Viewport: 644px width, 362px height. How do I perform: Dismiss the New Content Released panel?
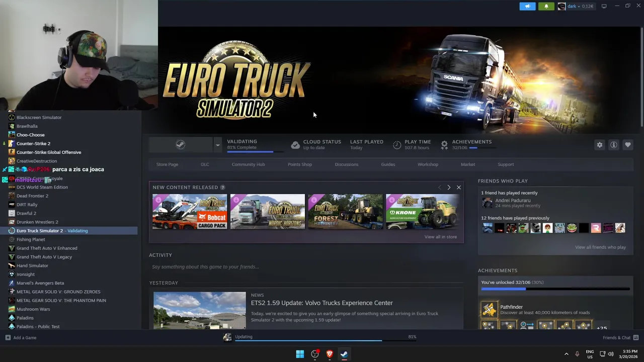(x=459, y=188)
